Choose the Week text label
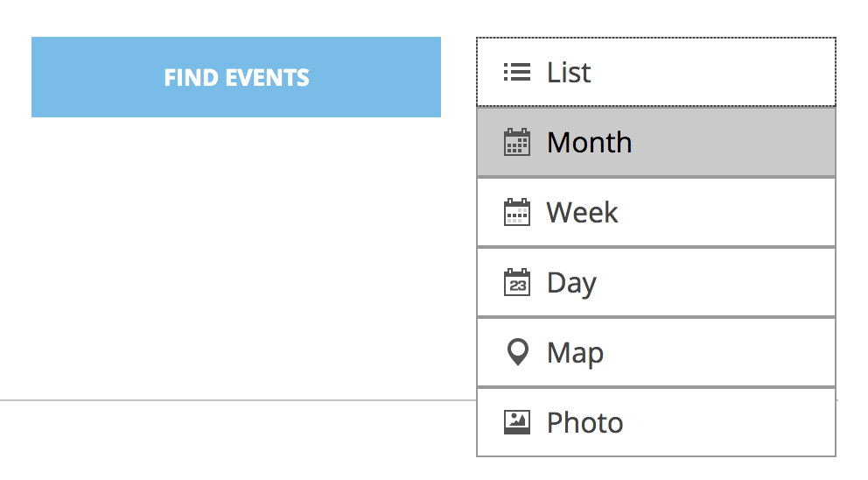Image resolution: width=868 pixels, height=480 pixels. point(582,213)
